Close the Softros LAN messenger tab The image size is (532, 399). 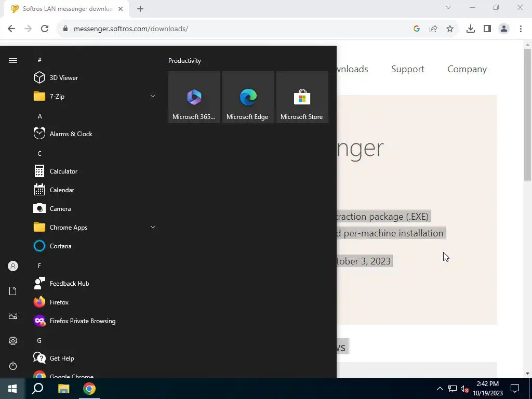point(121,9)
